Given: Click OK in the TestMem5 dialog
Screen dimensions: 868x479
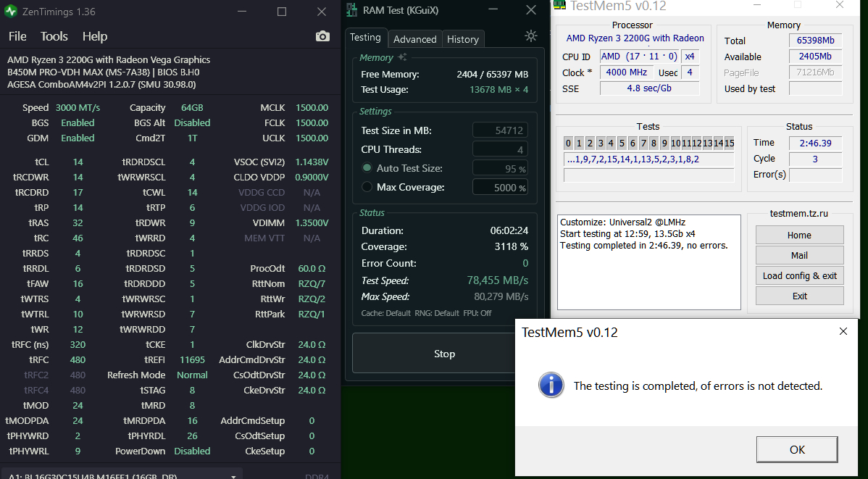Looking at the screenshot, I should pos(796,449).
